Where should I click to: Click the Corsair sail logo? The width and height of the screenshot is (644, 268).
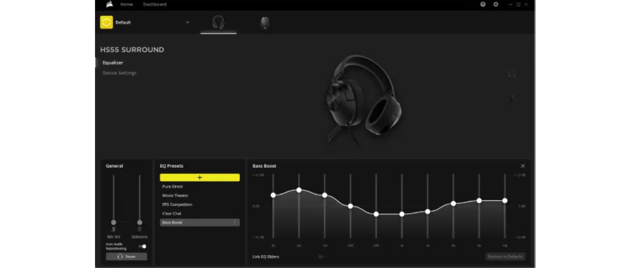click(x=109, y=4)
